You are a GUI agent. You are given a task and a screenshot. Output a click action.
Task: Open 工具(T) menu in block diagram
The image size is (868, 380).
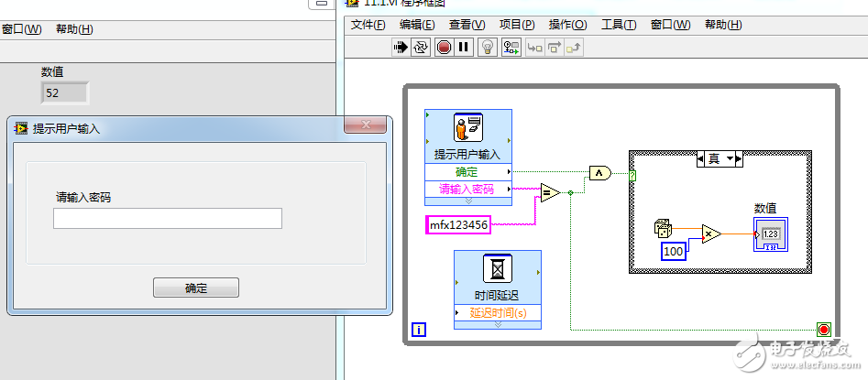click(x=619, y=25)
